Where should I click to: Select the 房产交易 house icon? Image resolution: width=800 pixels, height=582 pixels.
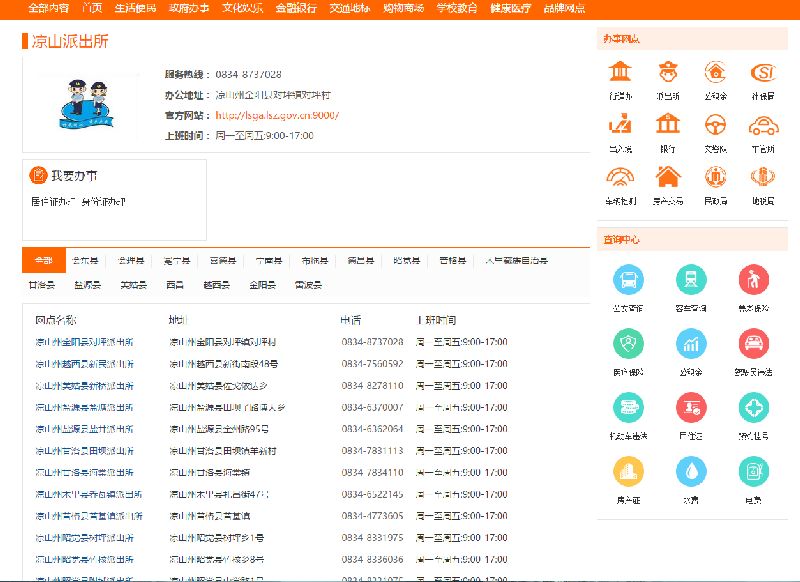(x=667, y=177)
